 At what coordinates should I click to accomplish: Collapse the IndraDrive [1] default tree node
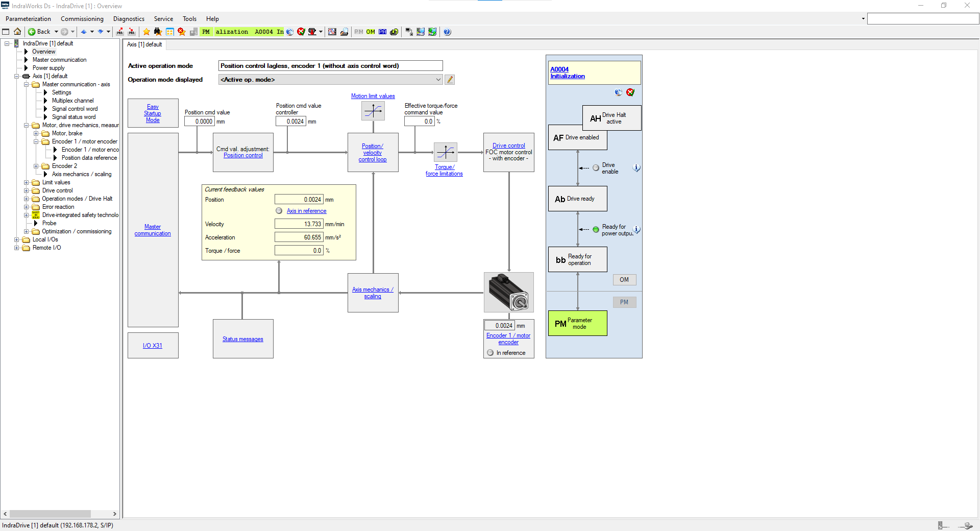click(7, 43)
